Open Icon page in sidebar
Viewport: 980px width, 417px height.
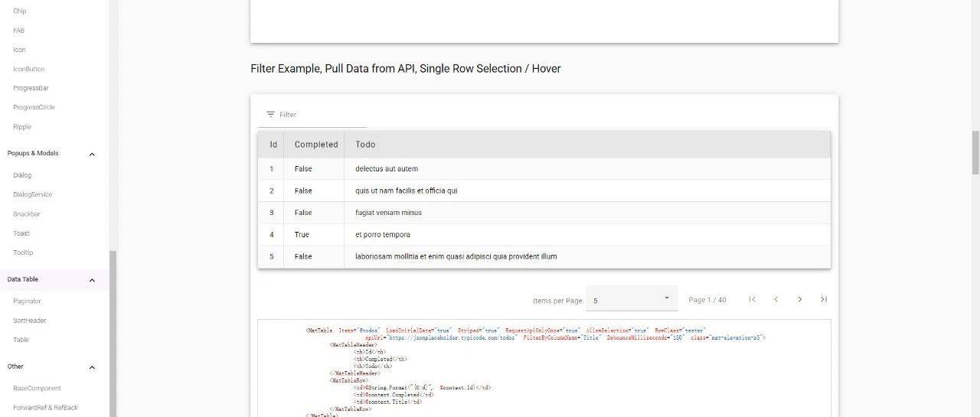click(x=19, y=50)
